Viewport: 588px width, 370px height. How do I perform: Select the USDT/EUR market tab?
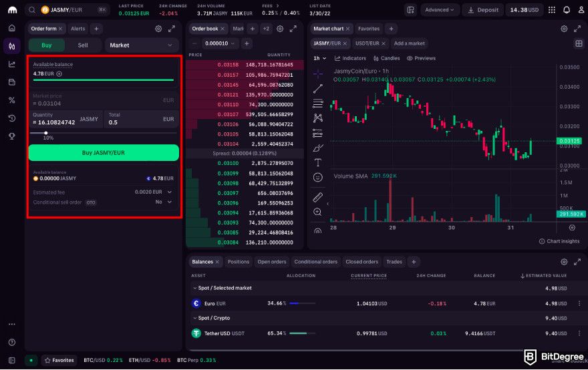367,43
